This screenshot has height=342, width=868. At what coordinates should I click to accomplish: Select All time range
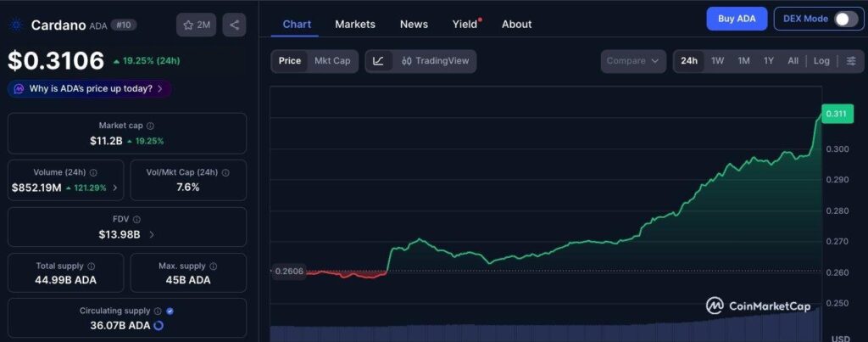tap(793, 61)
